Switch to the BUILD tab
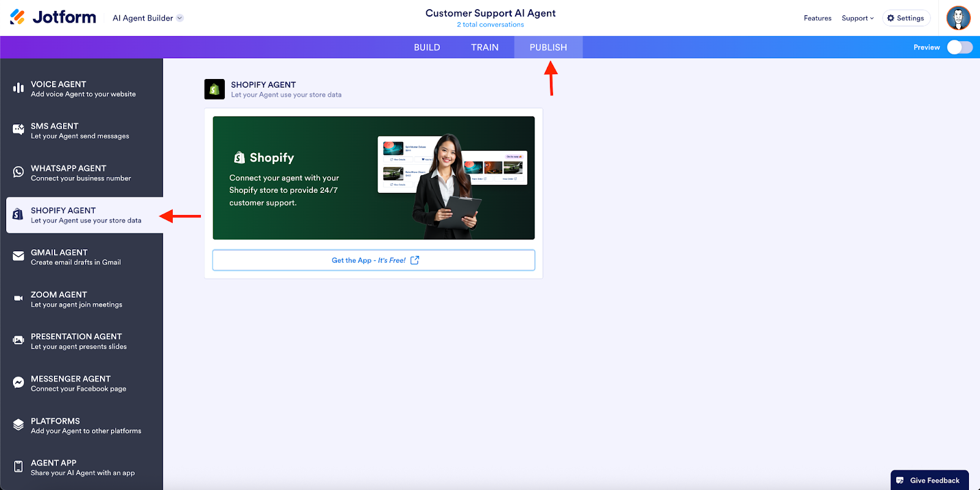Image resolution: width=980 pixels, height=490 pixels. (427, 47)
